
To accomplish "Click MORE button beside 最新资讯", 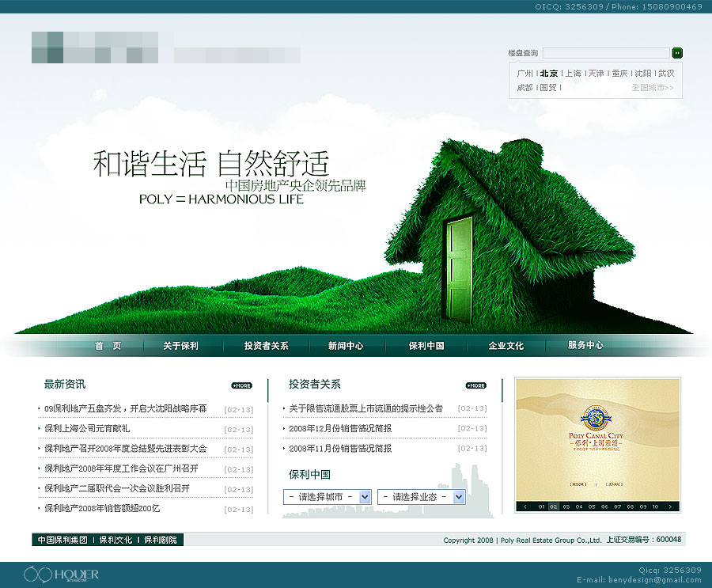I will 241,385.
